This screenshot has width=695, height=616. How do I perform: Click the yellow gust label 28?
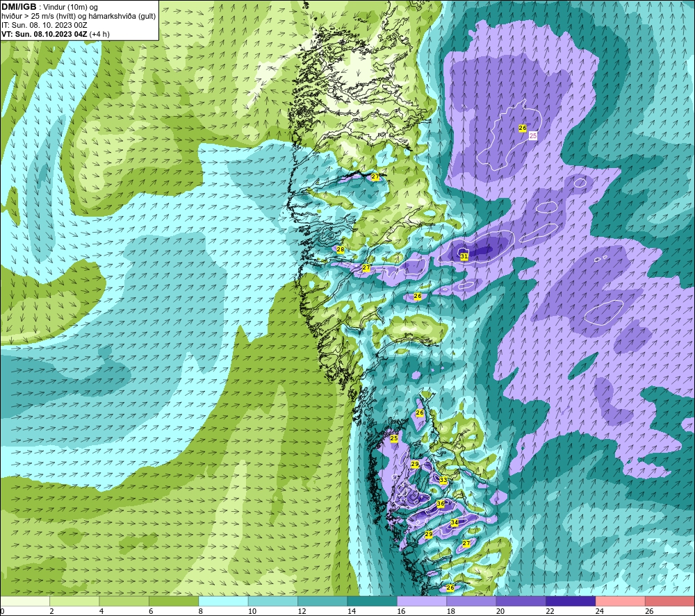tap(341, 249)
